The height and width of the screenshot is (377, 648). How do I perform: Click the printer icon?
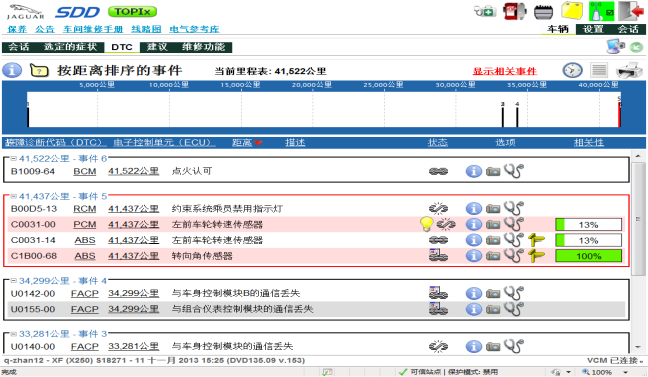click(x=629, y=70)
